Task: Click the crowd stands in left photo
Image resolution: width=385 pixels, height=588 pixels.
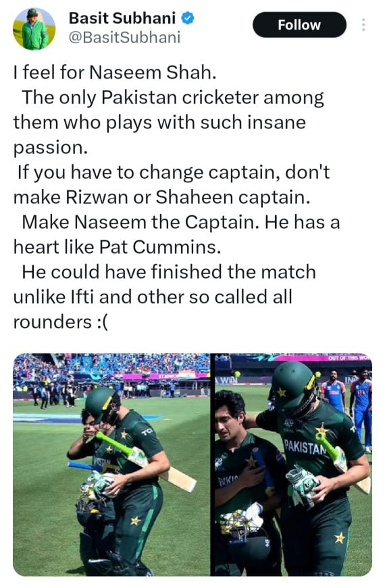Action: 111,366
